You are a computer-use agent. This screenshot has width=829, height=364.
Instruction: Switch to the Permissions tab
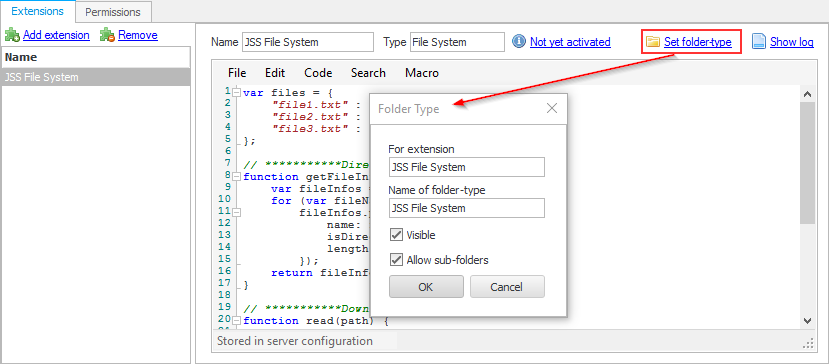click(113, 12)
